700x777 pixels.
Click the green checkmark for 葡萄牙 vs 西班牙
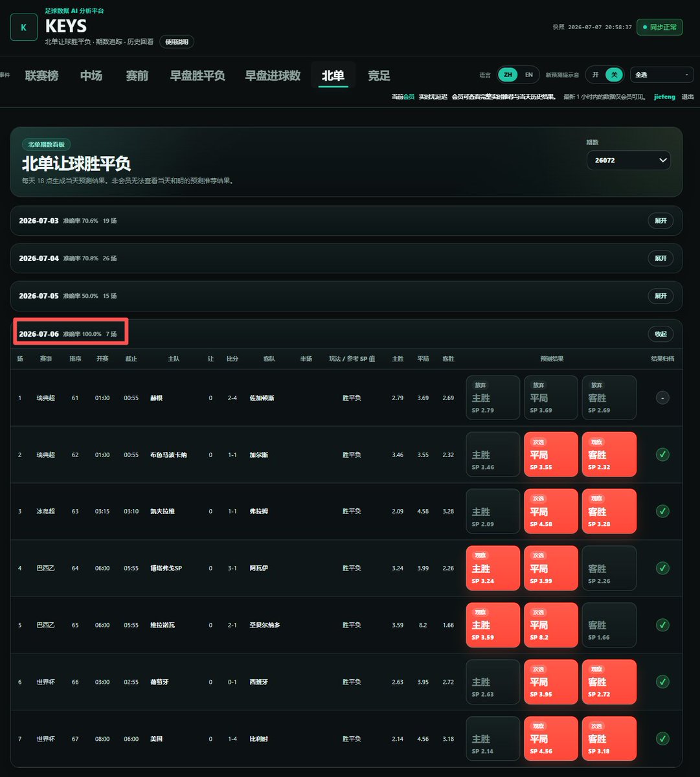662,682
